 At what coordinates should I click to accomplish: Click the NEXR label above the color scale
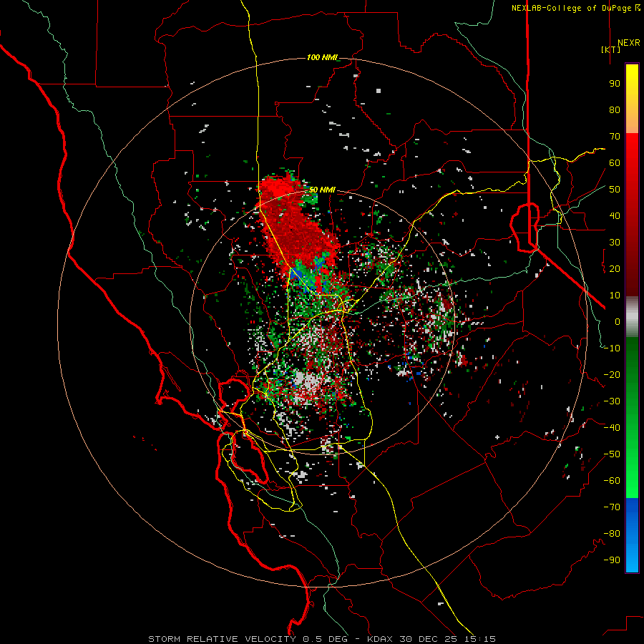tap(628, 43)
